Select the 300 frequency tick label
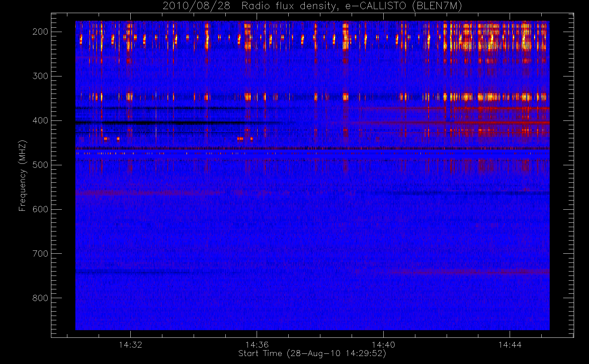This screenshot has height=364, width=589. [40, 76]
